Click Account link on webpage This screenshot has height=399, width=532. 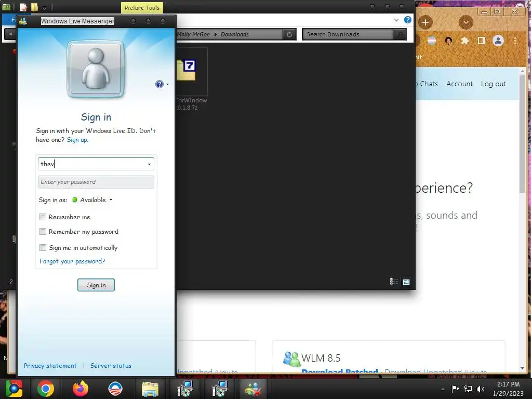[x=459, y=84]
